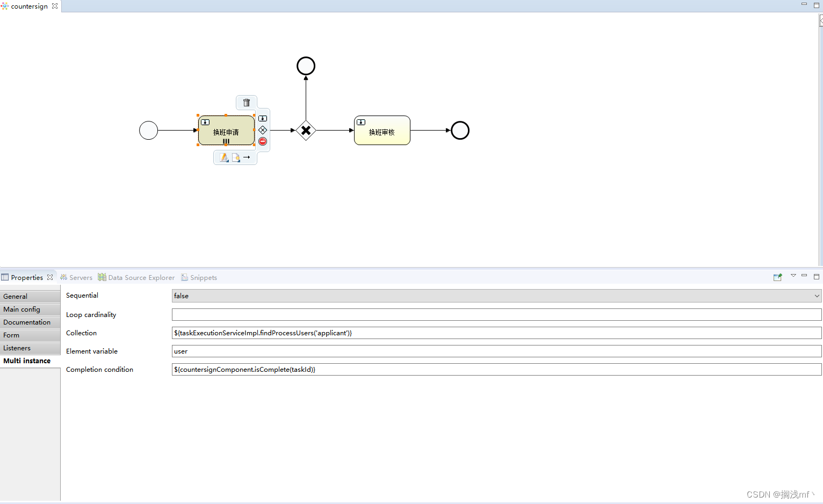This screenshot has width=823, height=504.
Task: Select the 换班申请 user task
Action: [x=226, y=131]
